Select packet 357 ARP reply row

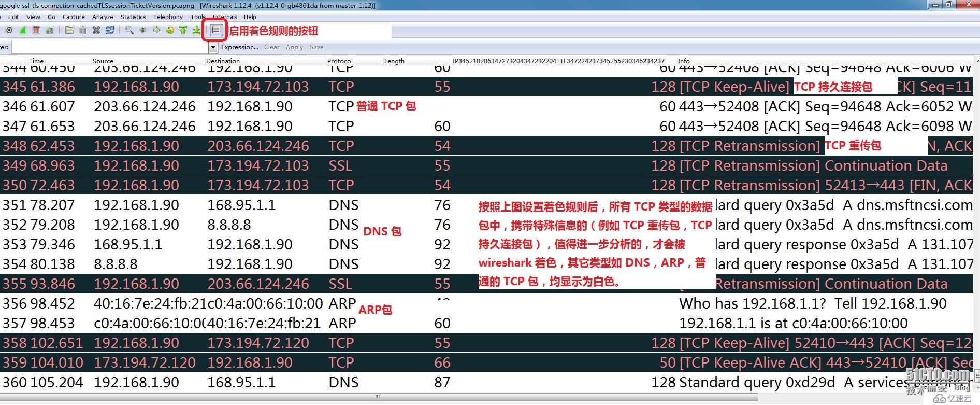coord(487,323)
